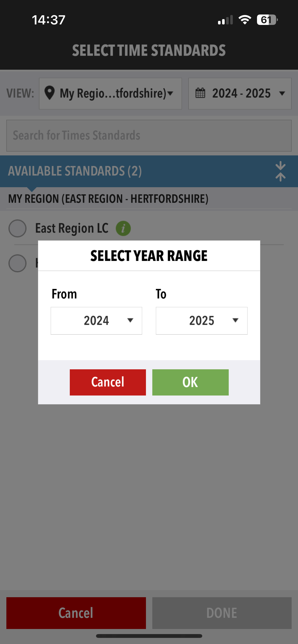Open the To year dropdown showing 2025
The image size is (298, 644).
(201, 320)
